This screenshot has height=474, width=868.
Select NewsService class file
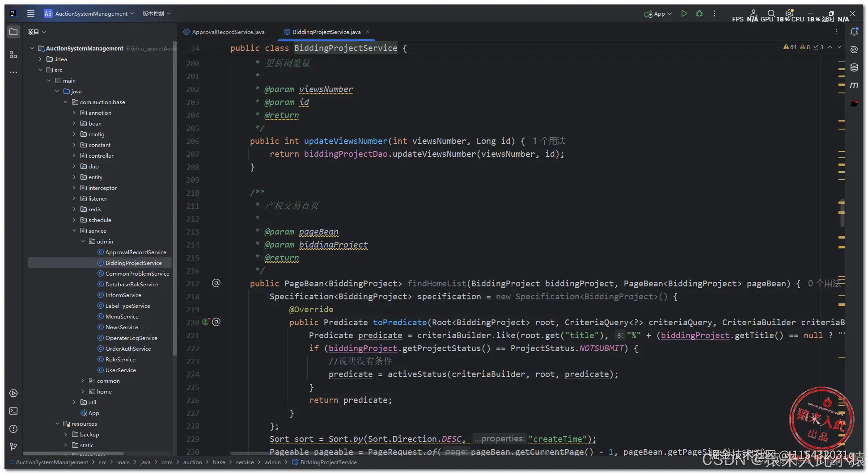118,327
